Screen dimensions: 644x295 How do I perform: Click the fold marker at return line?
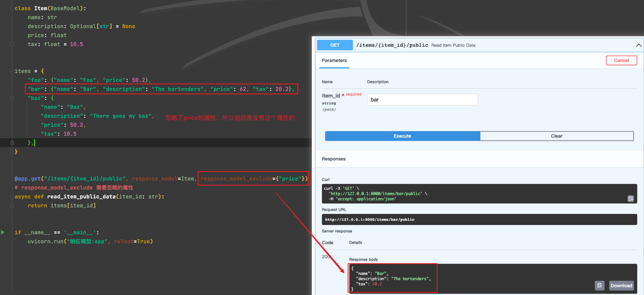(x=12, y=206)
